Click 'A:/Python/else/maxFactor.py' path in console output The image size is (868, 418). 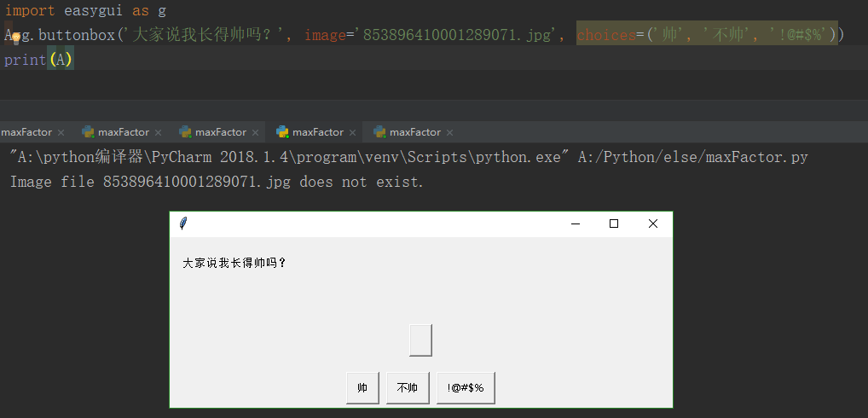click(692, 157)
